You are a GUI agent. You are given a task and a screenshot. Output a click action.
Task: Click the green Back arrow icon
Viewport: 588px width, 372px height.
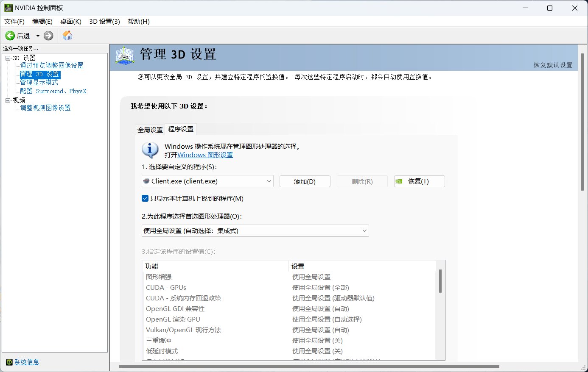pyautogui.click(x=10, y=36)
